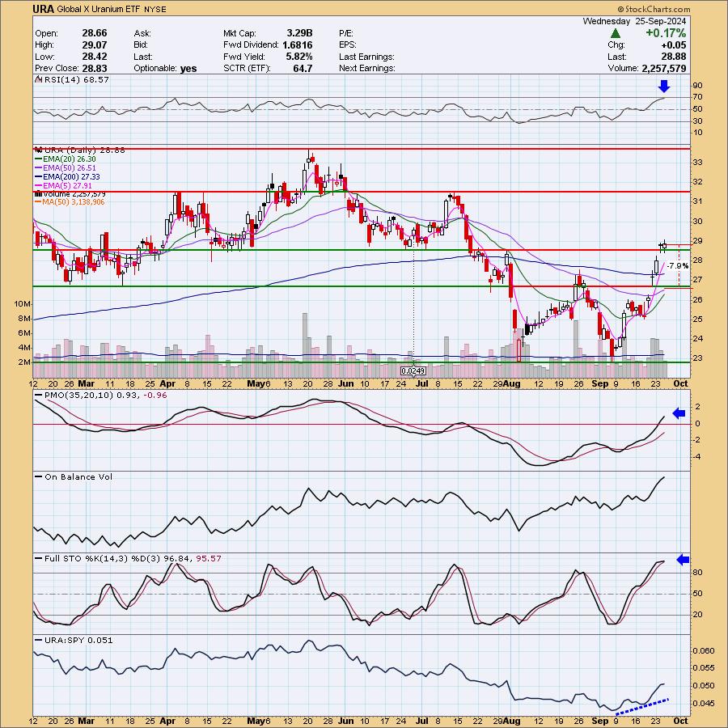Select the Volume value 2,257,579 in header
The image size is (728, 728).
tap(664, 68)
